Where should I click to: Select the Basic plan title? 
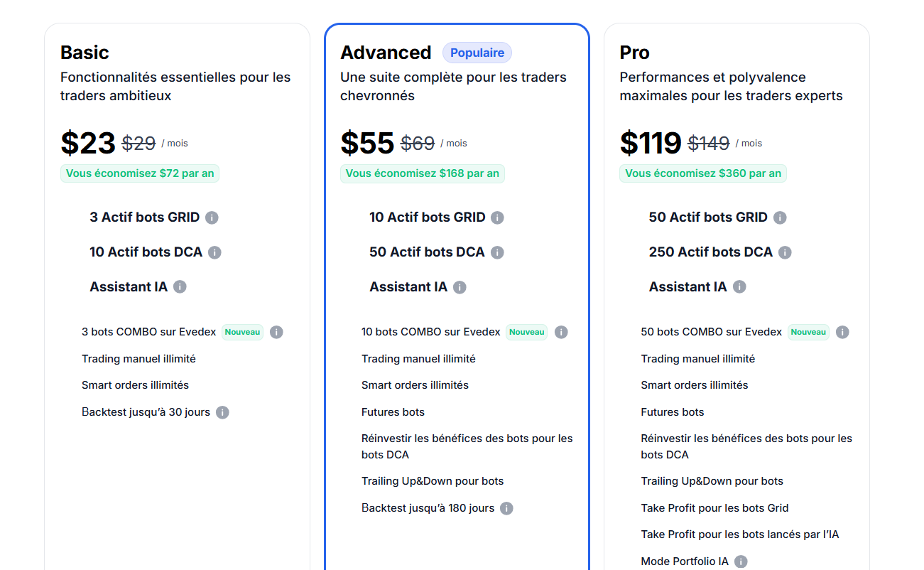(85, 53)
